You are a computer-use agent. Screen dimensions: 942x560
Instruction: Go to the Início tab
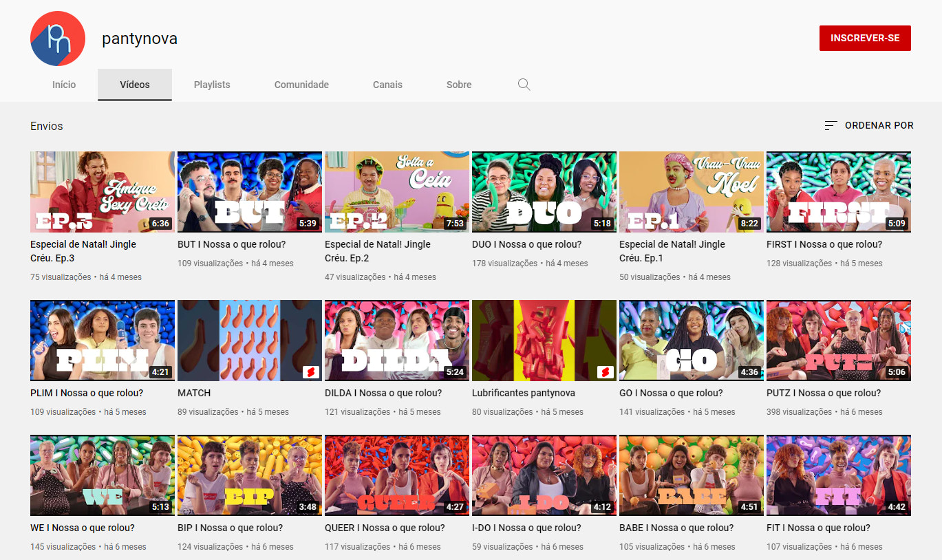(x=64, y=84)
